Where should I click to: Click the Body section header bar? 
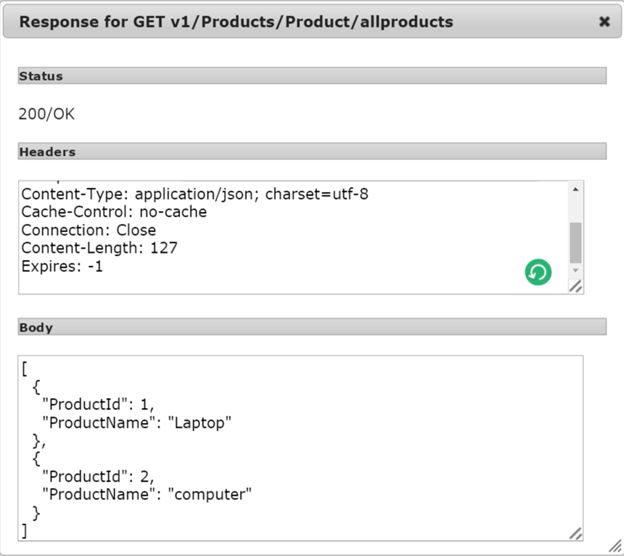coord(311,327)
